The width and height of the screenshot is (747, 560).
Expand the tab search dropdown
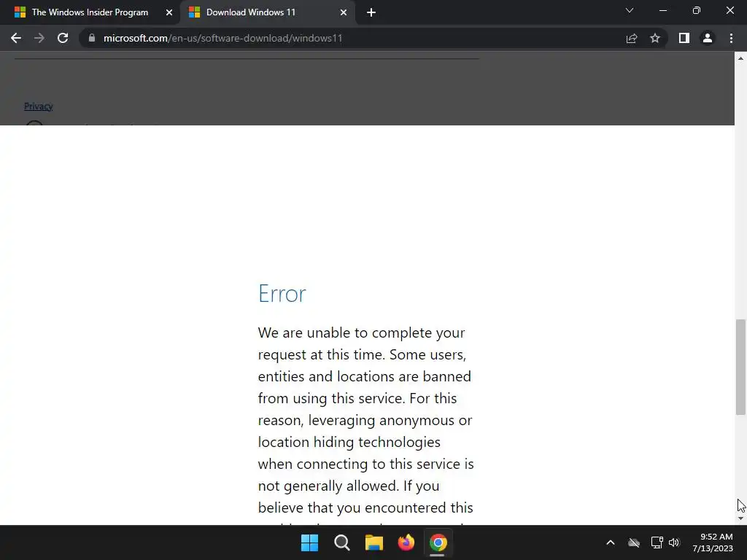pos(630,10)
